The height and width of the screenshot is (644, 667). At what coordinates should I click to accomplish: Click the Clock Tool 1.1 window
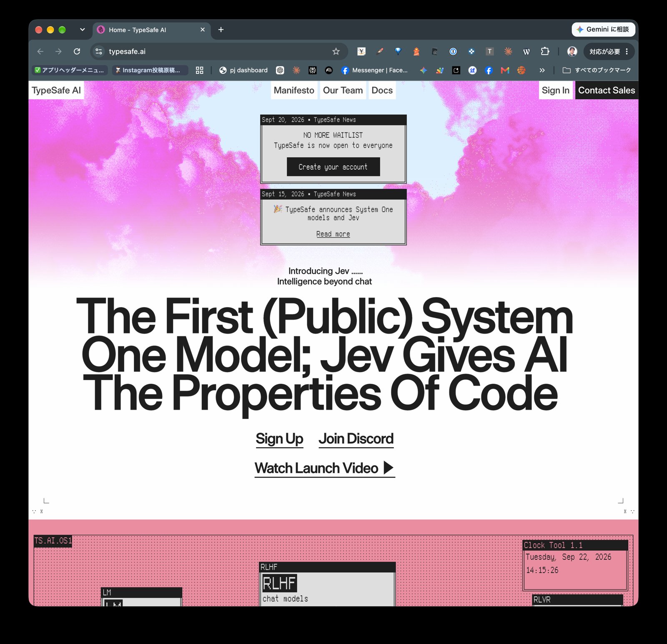[x=575, y=565]
